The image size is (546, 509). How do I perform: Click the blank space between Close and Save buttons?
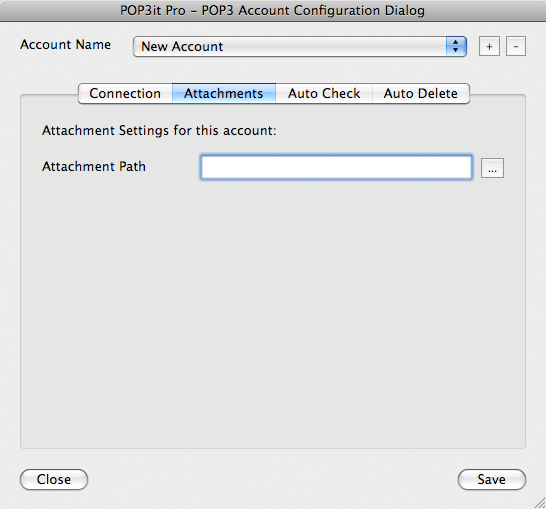tap(273, 479)
